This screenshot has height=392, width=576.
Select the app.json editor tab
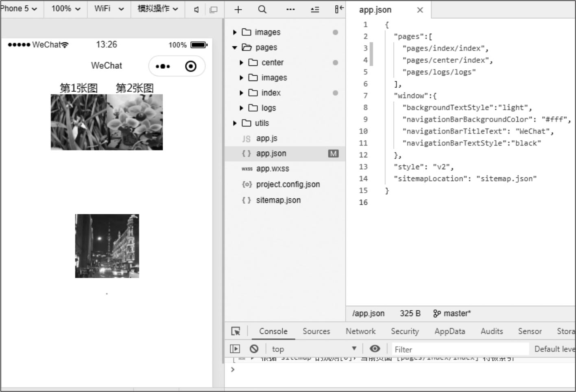coord(375,10)
